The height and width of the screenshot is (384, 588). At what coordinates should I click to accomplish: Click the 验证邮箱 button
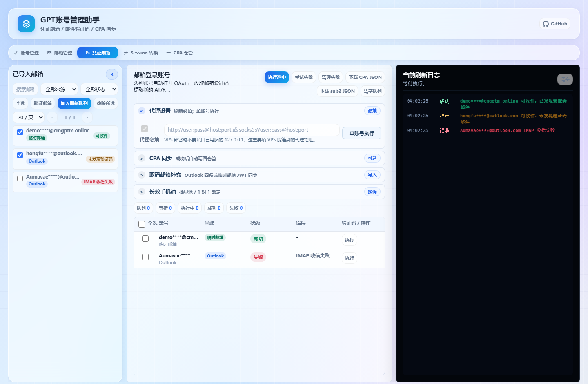[43, 103]
